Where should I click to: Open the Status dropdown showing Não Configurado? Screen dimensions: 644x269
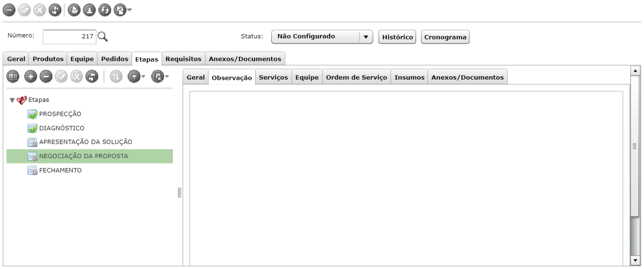[322, 36]
